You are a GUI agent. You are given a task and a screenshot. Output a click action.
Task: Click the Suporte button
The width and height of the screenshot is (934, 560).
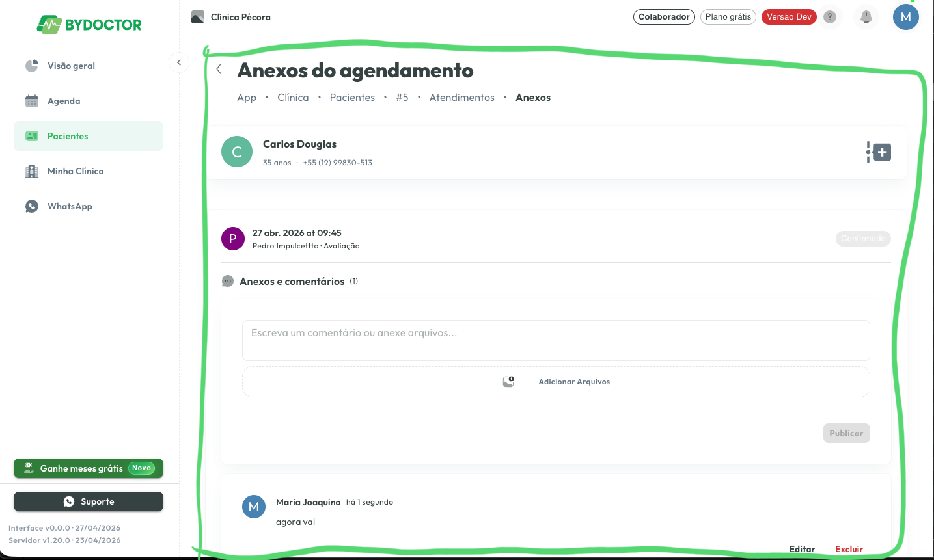coord(89,501)
